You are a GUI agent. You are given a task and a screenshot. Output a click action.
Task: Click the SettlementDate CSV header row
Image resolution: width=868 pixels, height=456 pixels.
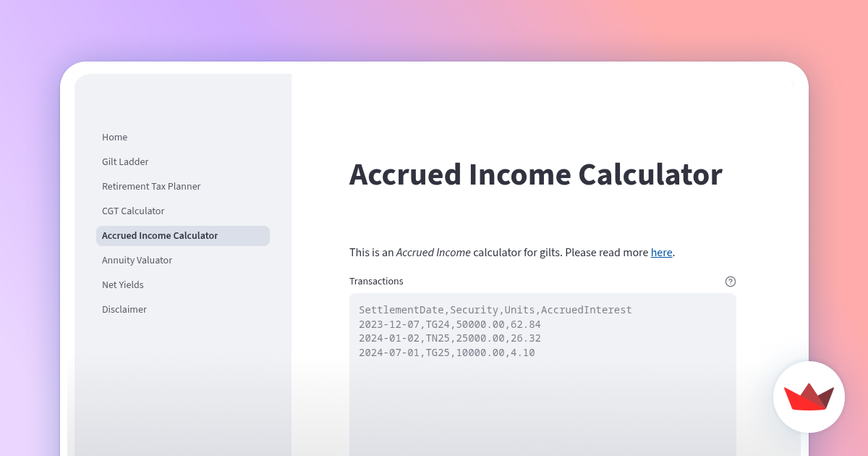(x=494, y=310)
